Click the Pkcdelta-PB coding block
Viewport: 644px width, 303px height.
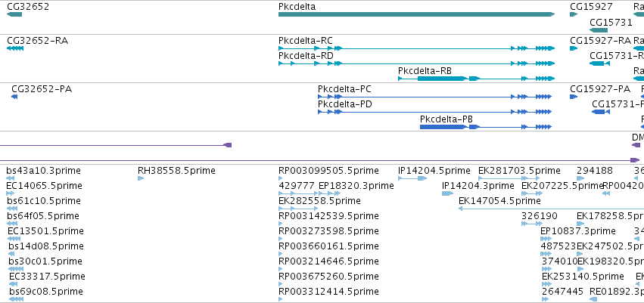[x=443, y=127]
